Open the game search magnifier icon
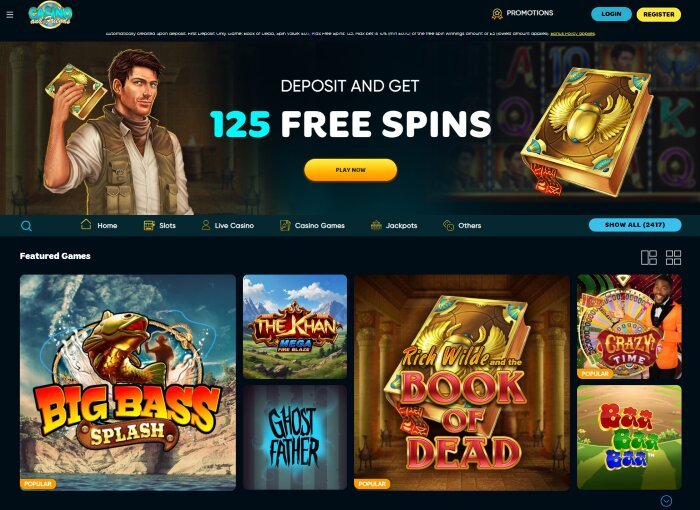The image size is (700, 510). coord(26,226)
